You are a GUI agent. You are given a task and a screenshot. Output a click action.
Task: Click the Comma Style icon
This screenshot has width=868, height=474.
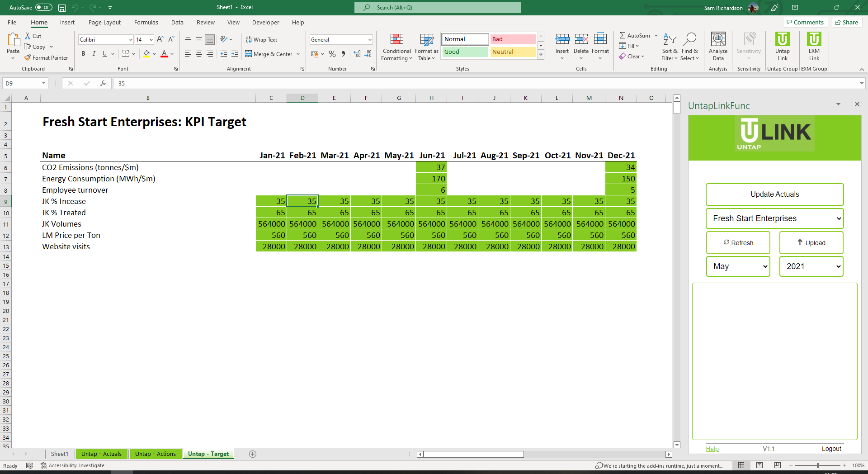[x=344, y=54]
